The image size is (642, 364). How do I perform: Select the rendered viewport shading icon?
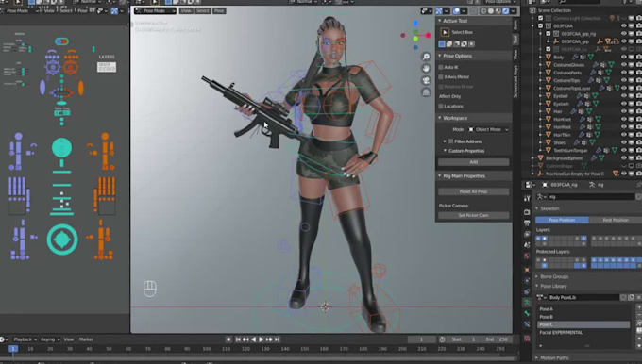coord(506,11)
